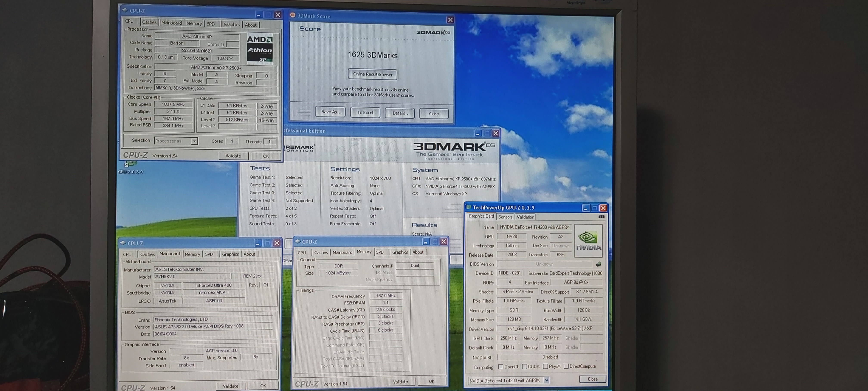
Task: Click Core Speed value 1837.5 MHz
Action: pos(173,104)
